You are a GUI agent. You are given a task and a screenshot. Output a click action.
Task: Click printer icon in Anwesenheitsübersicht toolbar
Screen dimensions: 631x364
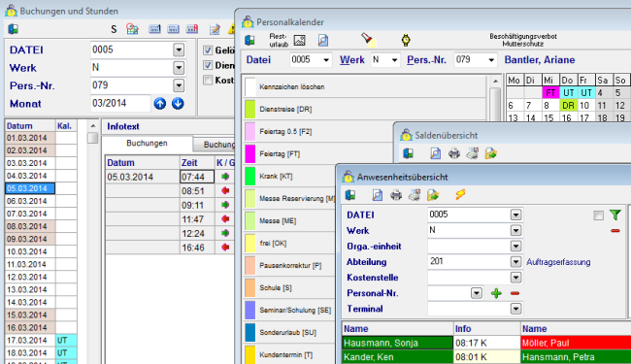coord(396,195)
